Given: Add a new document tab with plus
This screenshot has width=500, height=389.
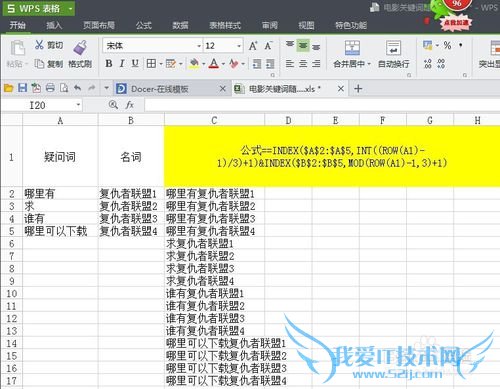Looking at the screenshot, I should coord(358,89).
